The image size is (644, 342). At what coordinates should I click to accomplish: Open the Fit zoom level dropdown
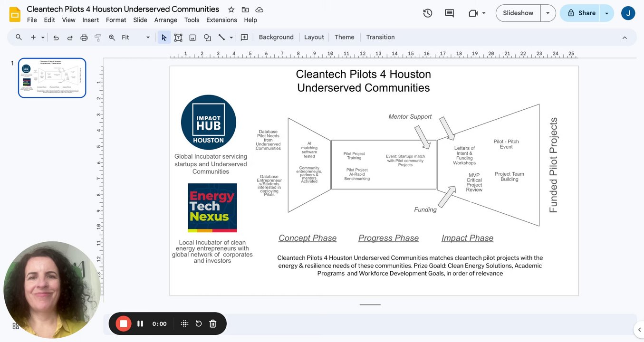click(x=136, y=37)
